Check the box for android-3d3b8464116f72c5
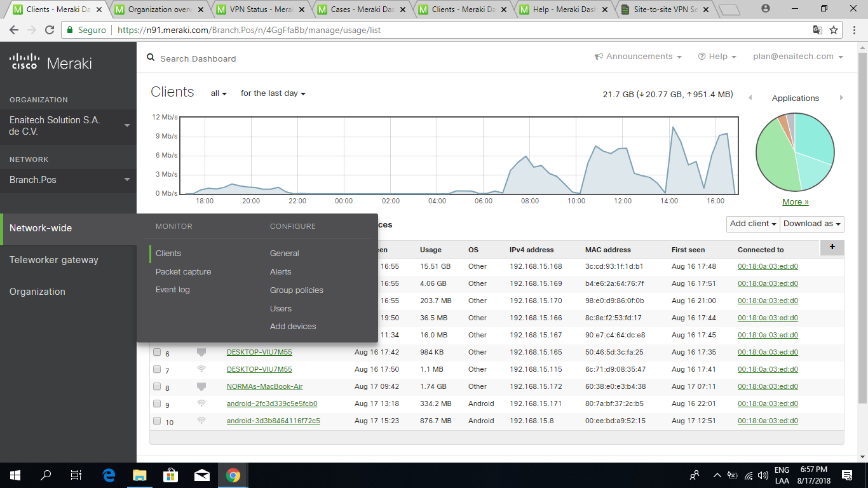 (157, 421)
